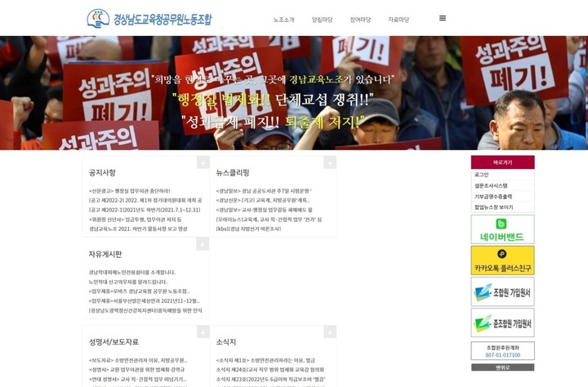This screenshot has width=588, height=387.
Task: Open news '<경남일보> 교사-행정실 업무갈등'
Action: tap(264, 210)
